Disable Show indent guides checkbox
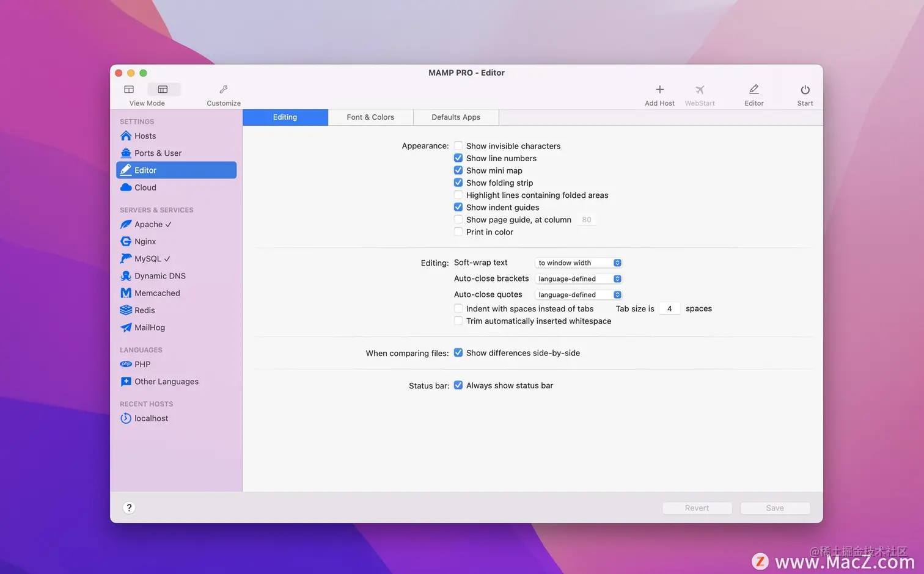This screenshot has height=574, width=924. 458,207
